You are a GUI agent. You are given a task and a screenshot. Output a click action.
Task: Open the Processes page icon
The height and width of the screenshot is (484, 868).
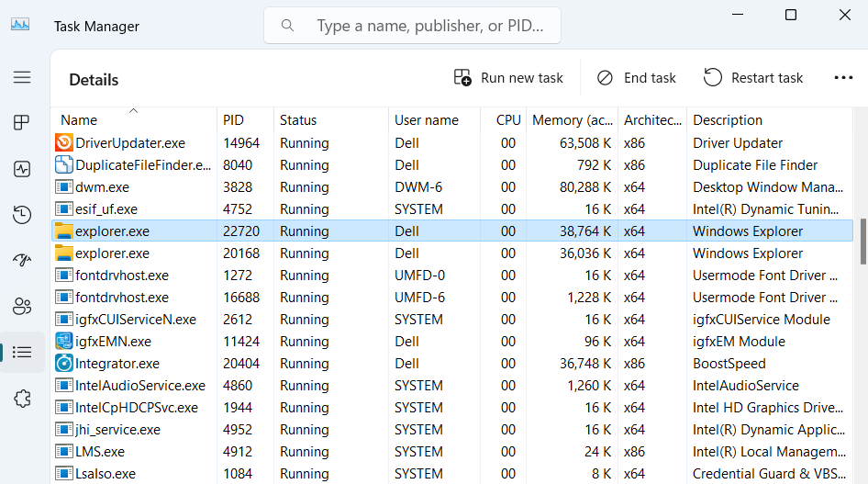[22, 122]
